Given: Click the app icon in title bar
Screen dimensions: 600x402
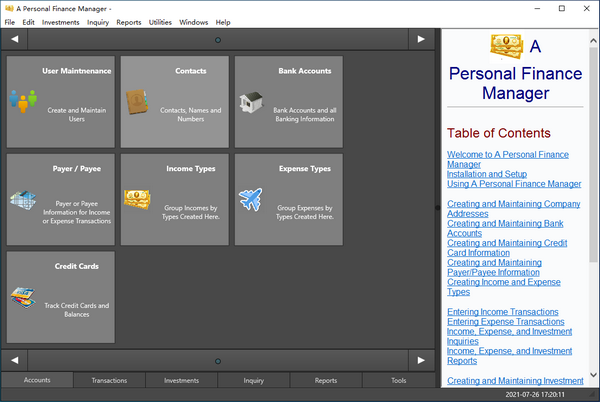Looking at the screenshot, I should click(x=9, y=8).
